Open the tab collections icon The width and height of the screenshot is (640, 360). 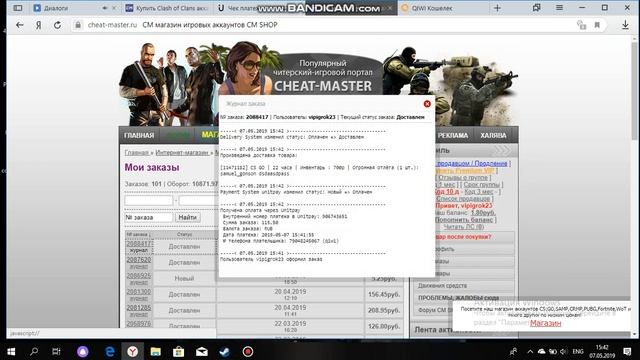tap(536, 8)
